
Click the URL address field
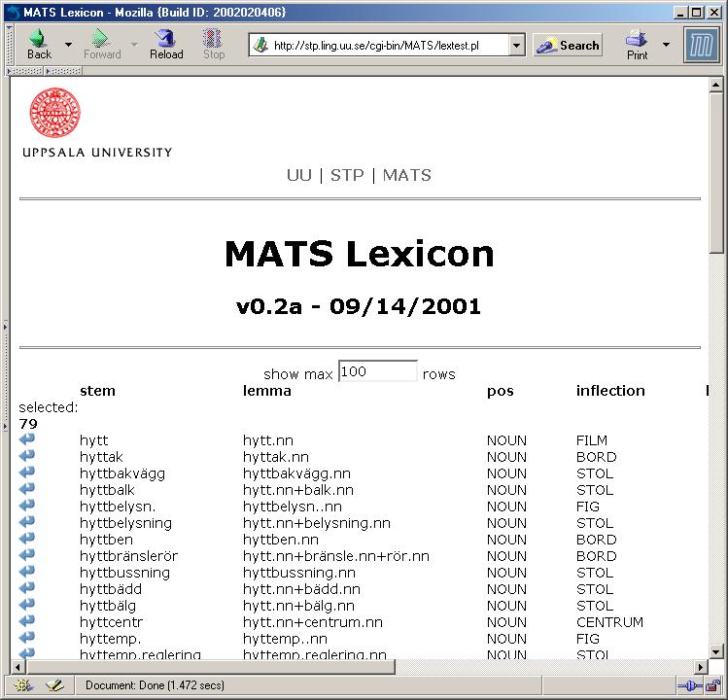(389, 46)
